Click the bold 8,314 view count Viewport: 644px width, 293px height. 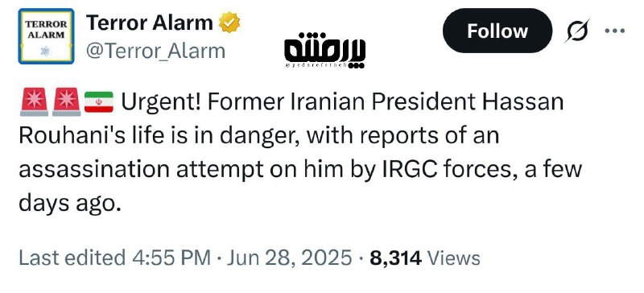tap(395, 258)
